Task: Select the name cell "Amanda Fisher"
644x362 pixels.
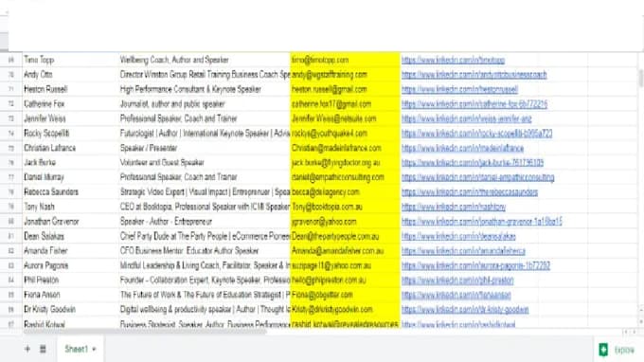Action: point(70,250)
